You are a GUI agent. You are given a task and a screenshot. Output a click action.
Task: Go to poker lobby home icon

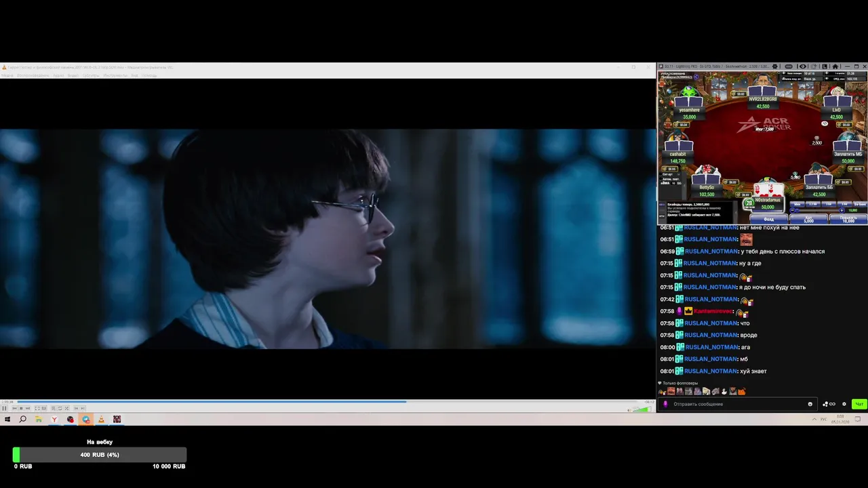[835, 66]
